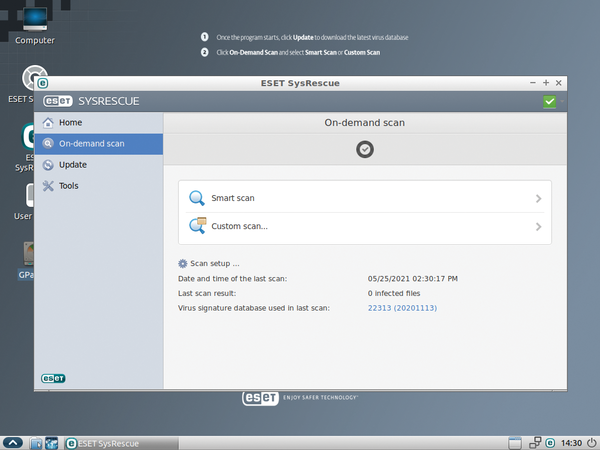This screenshot has height=450, width=600.
Task: Select On-demand scan in sidebar
Action: [99, 144]
